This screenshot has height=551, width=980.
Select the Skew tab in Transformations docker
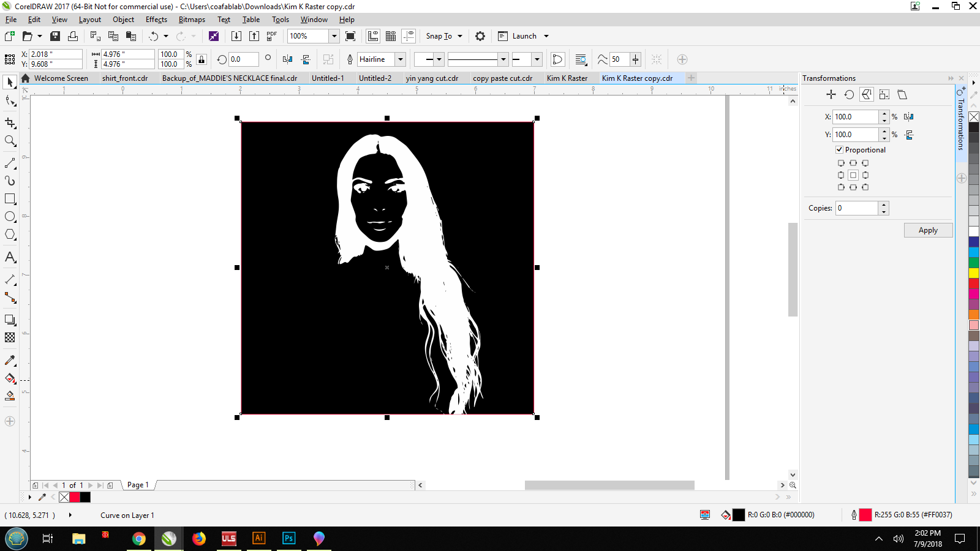tap(902, 94)
